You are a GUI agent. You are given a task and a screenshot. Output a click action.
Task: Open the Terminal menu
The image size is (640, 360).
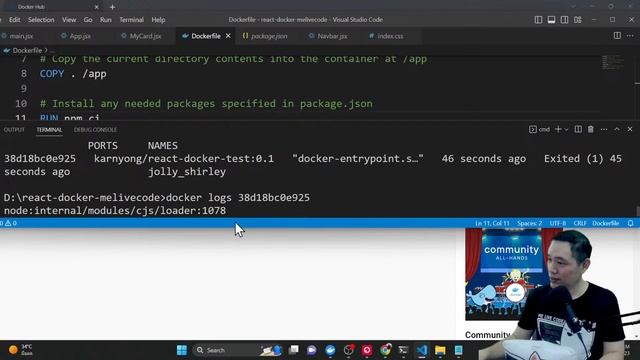click(x=131, y=20)
